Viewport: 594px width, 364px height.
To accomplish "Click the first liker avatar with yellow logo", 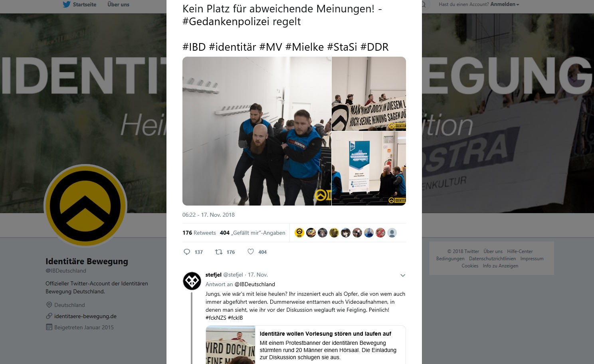I will pos(299,233).
